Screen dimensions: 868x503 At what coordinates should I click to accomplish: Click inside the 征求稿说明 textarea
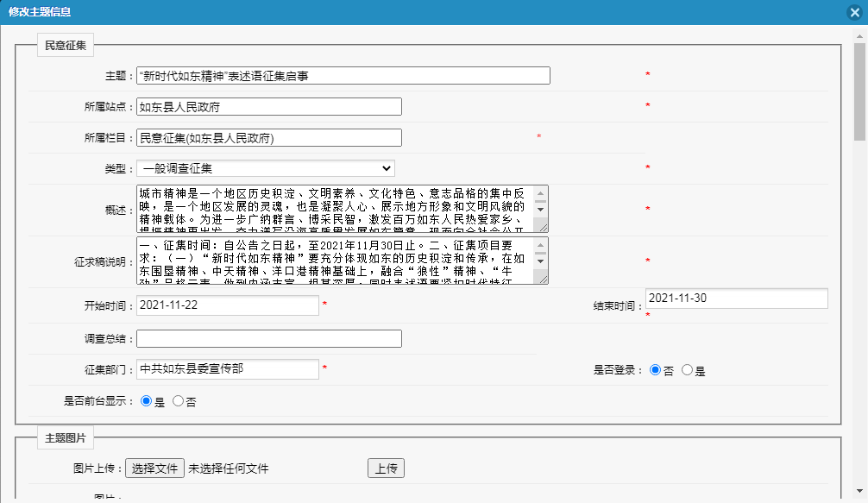point(336,261)
